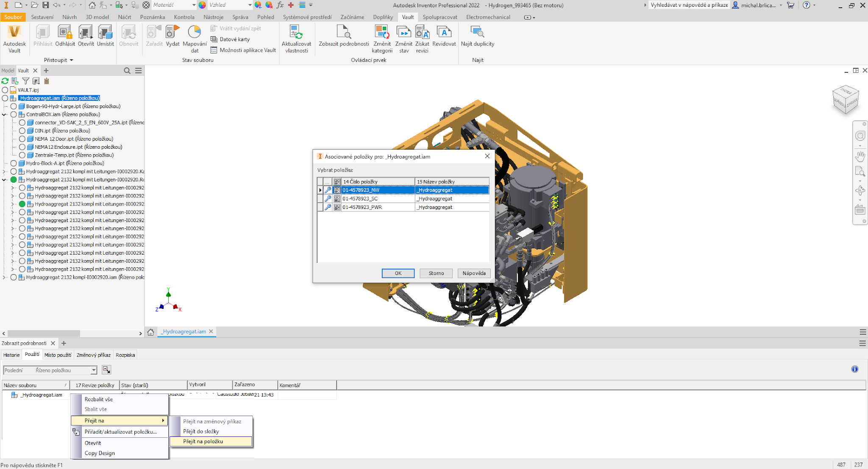Expand the Hydroaggregat 2132 kompl-I0002920.iam node
This screenshot has height=469, width=868.
(x=4, y=277)
